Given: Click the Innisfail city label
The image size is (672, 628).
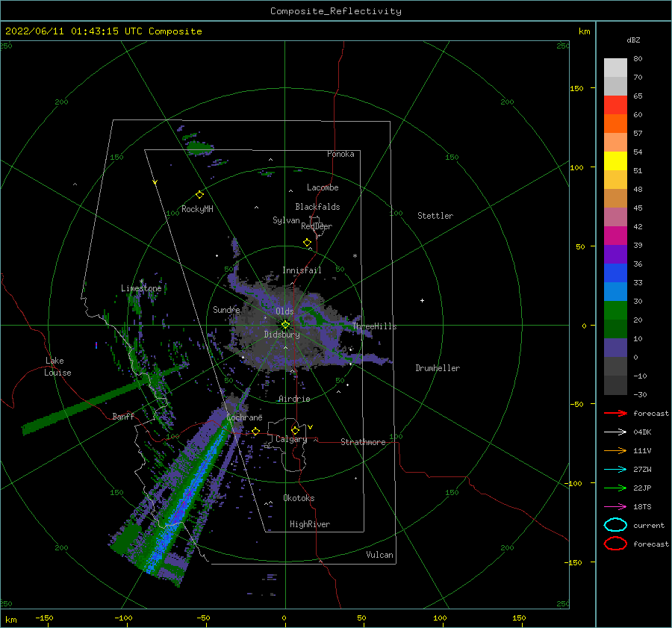Looking at the screenshot, I should [302, 270].
